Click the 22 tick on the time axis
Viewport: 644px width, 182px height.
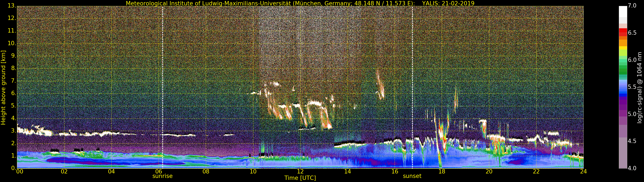tap(536, 172)
